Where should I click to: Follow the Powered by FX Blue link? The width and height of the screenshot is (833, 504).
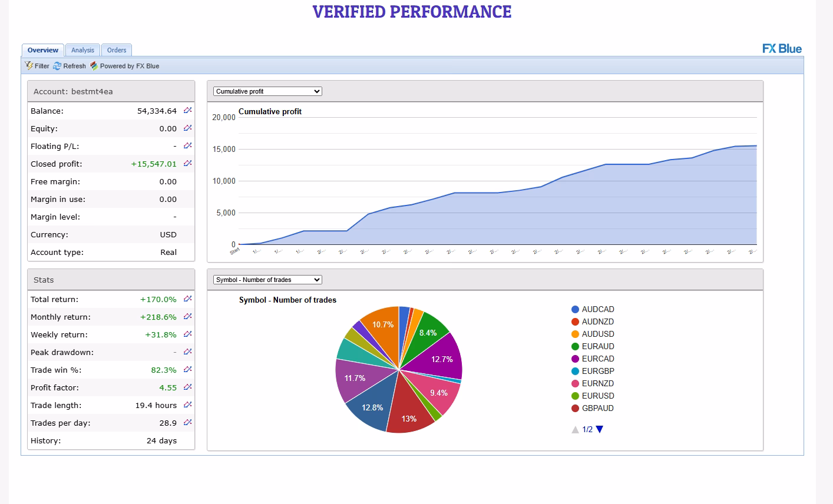124,66
